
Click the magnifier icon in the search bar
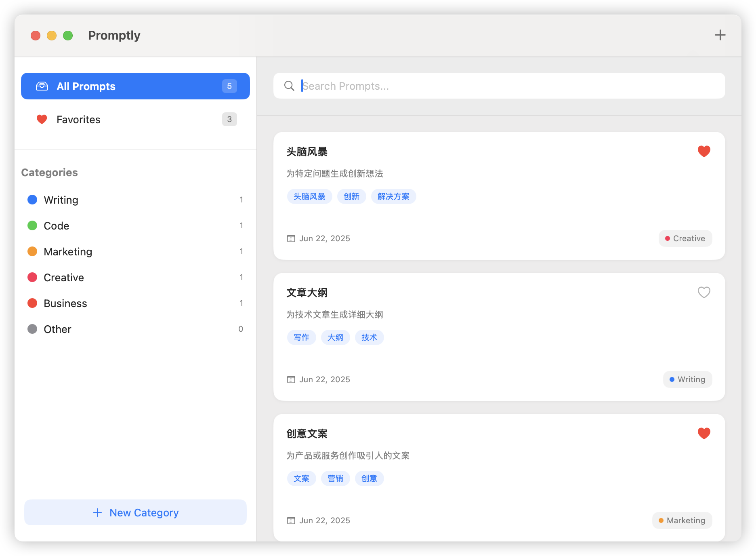(x=289, y=86)
